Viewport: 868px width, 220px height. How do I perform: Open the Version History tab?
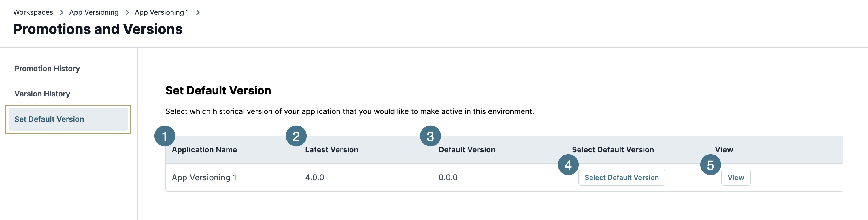pyautogui.click(x=42, y=94)
